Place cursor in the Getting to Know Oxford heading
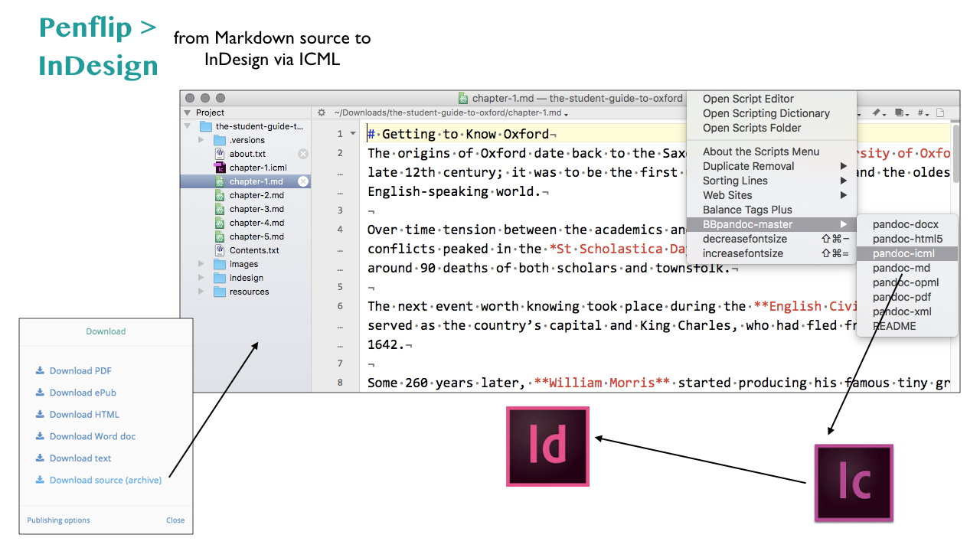The width and height of the screenshot is (980, 551). pos(465,134)
